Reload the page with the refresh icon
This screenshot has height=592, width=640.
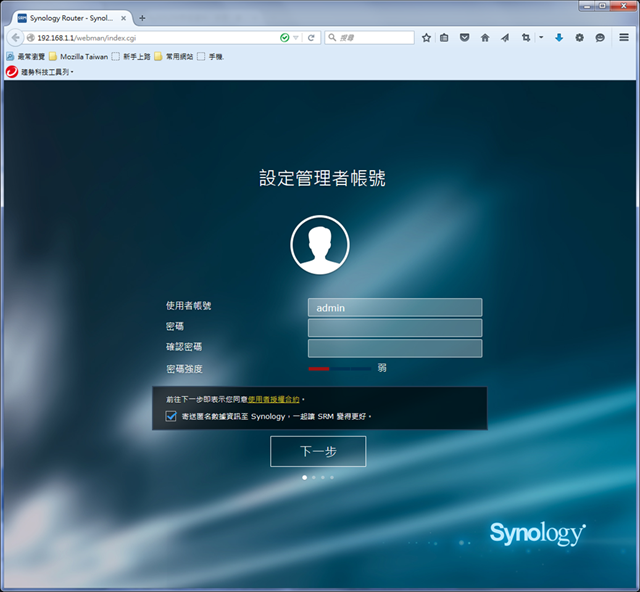pyautogui.click(x=311, y=38)
